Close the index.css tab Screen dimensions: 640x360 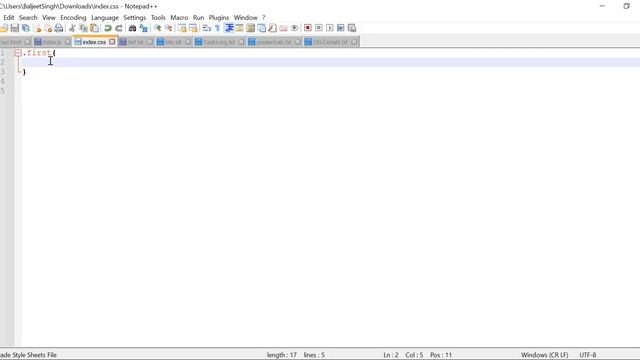pyautogui.click(x=112, y=42)
